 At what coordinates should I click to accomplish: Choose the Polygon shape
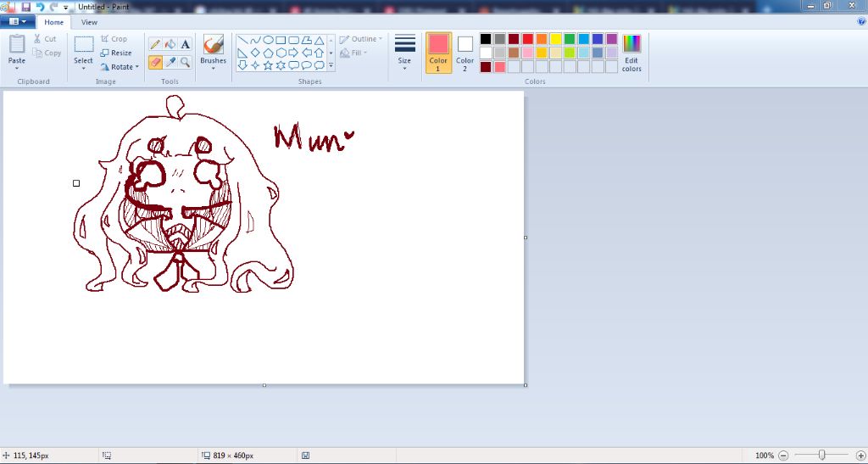[306, 41]
